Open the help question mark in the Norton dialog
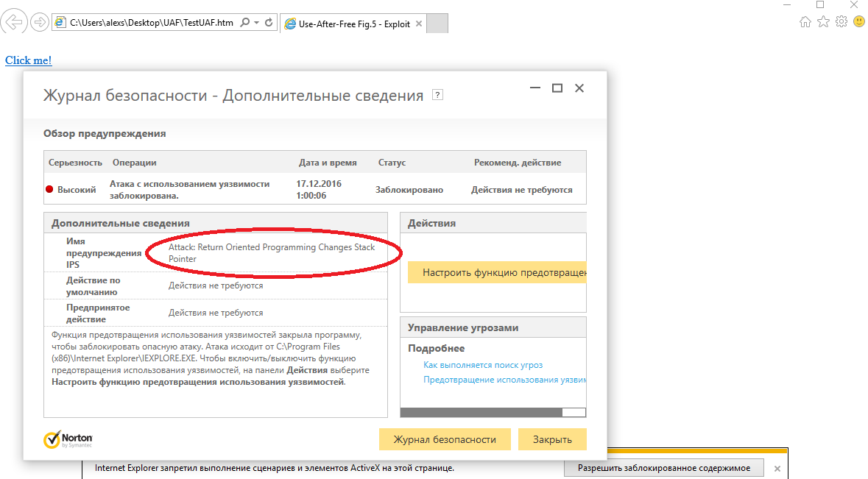Image resolution: width=868 pixels, height=479 pixels. pyautogui.click(x=437, y=95)
